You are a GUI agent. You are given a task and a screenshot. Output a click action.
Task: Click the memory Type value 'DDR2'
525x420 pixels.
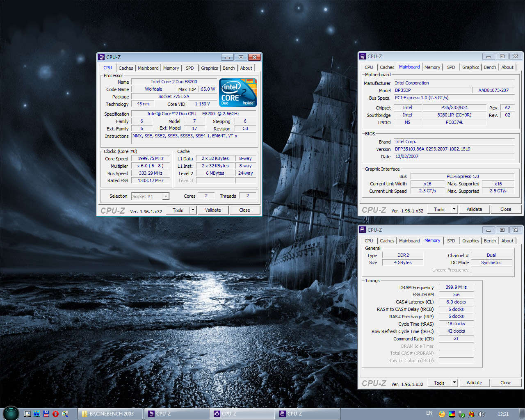403,256
